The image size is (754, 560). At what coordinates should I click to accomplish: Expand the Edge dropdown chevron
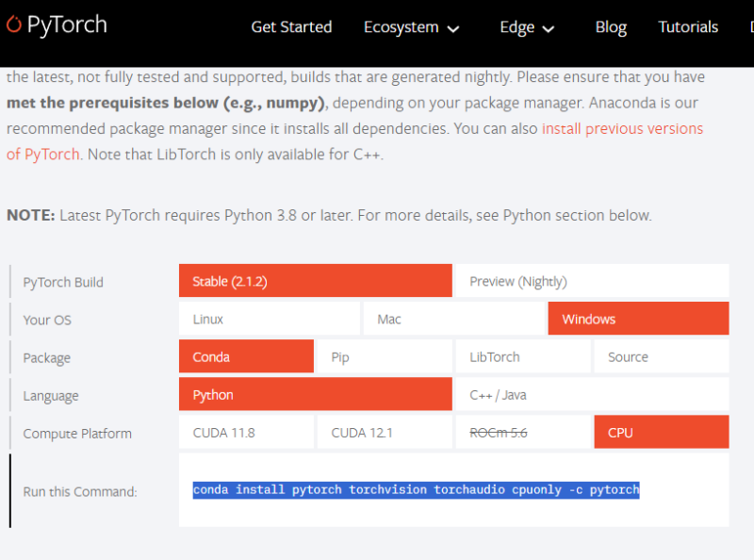549,29
